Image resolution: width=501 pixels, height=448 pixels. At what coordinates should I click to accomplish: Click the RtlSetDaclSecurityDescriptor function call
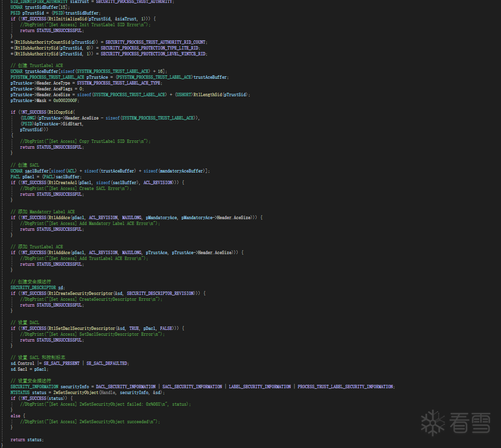(x=82, y=328)
